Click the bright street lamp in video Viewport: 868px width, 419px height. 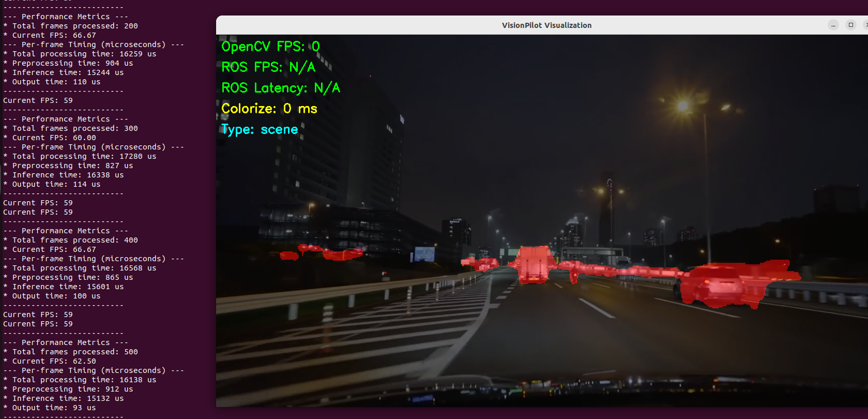point(683,106)
